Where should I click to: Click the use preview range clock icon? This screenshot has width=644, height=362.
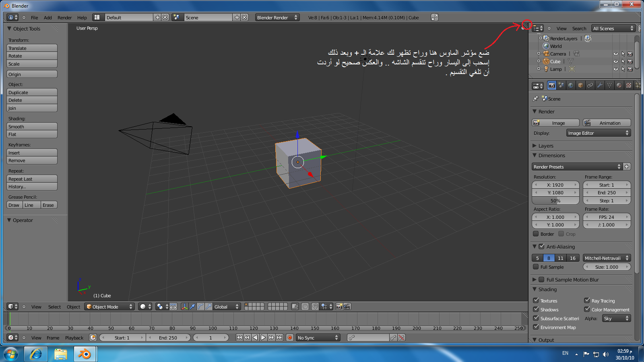point(93,337)
